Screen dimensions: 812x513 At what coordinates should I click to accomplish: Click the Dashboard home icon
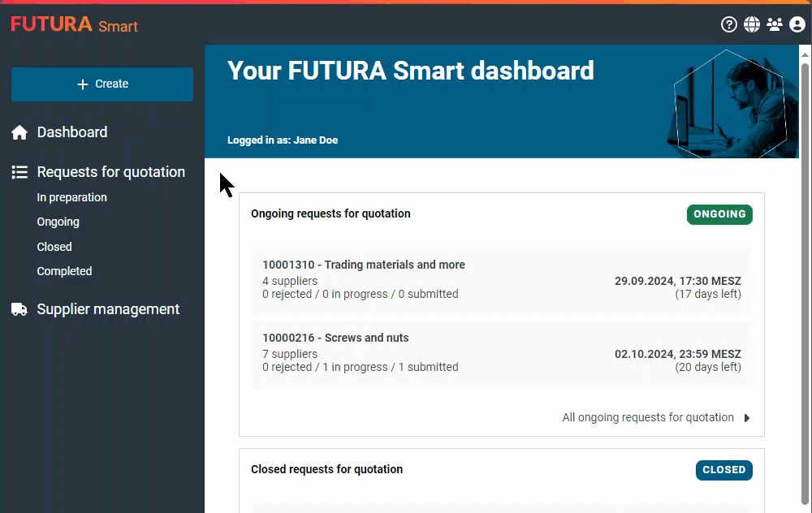click(19, 132)
